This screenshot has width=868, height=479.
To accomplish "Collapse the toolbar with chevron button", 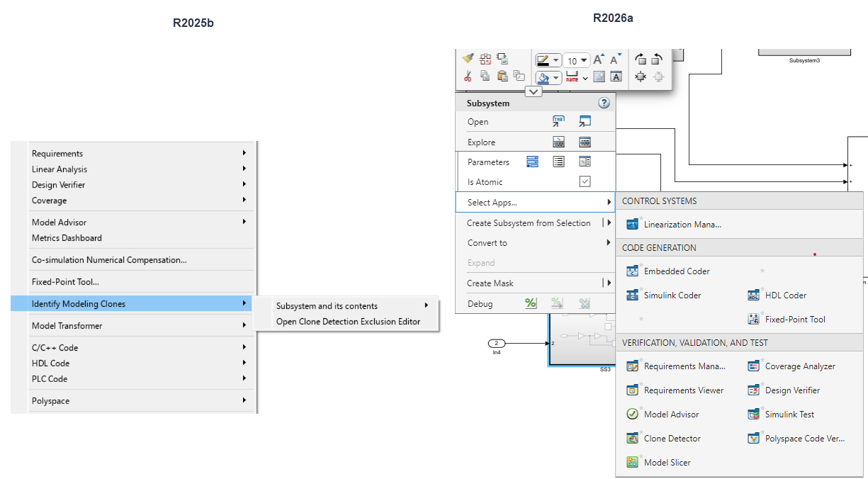I will point(534,91).
